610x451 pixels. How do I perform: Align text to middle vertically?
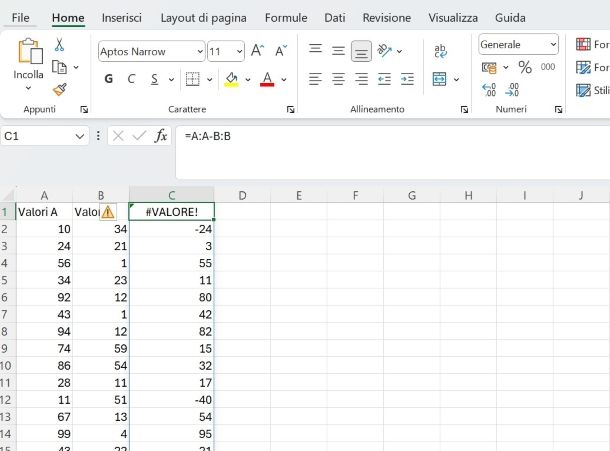coord(338,51)
